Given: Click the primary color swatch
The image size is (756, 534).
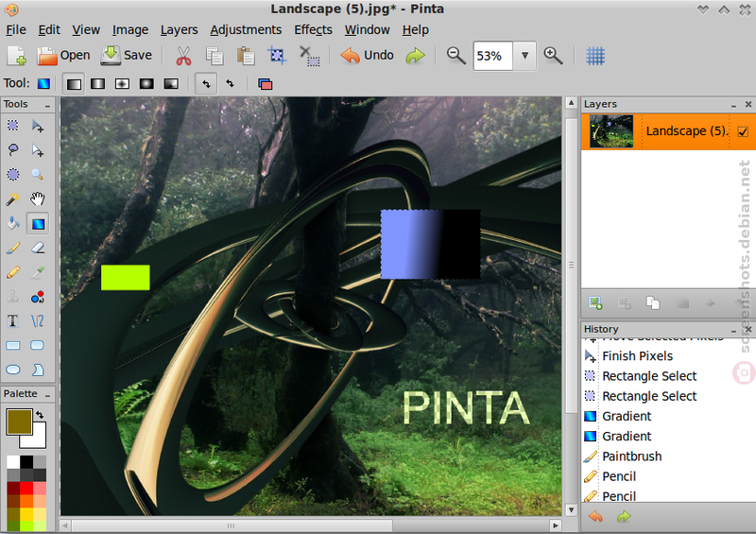Looking at the screenshot, I should click(x=19, y=422).
